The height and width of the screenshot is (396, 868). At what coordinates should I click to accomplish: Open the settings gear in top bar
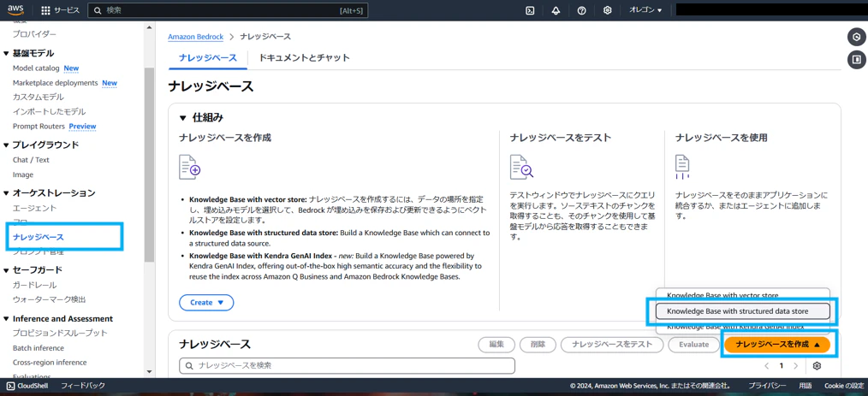607,10
